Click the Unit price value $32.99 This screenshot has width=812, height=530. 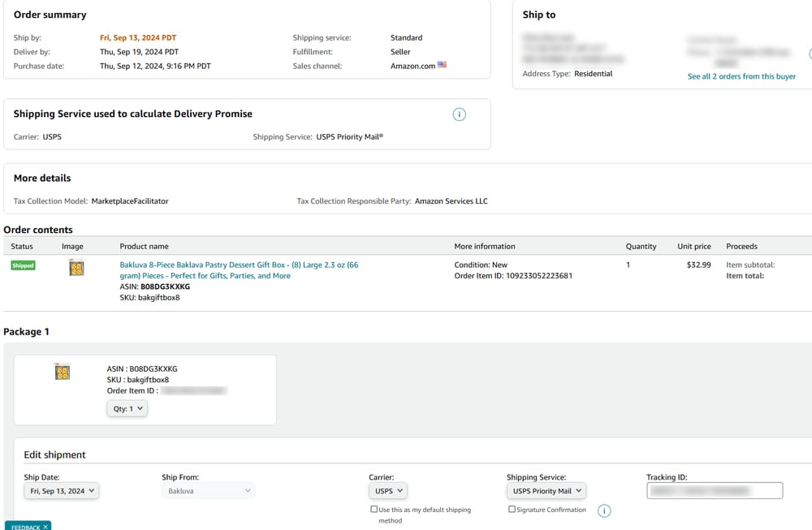coord(698,265)
